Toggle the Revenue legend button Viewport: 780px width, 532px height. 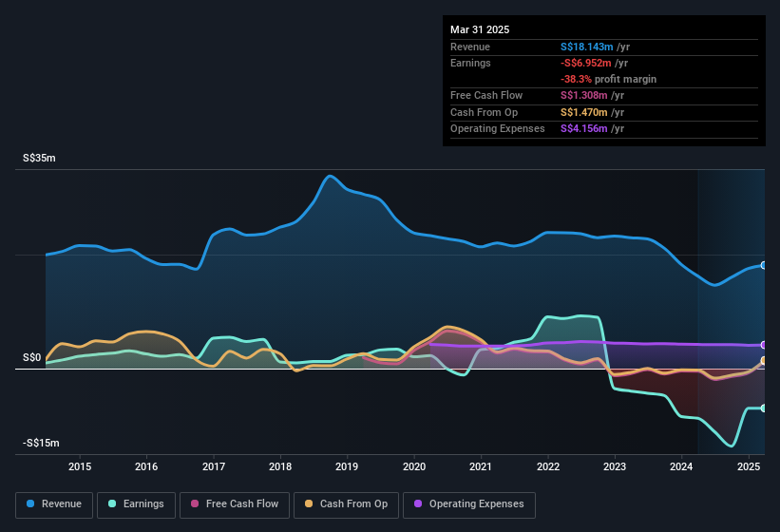point(54,504)
